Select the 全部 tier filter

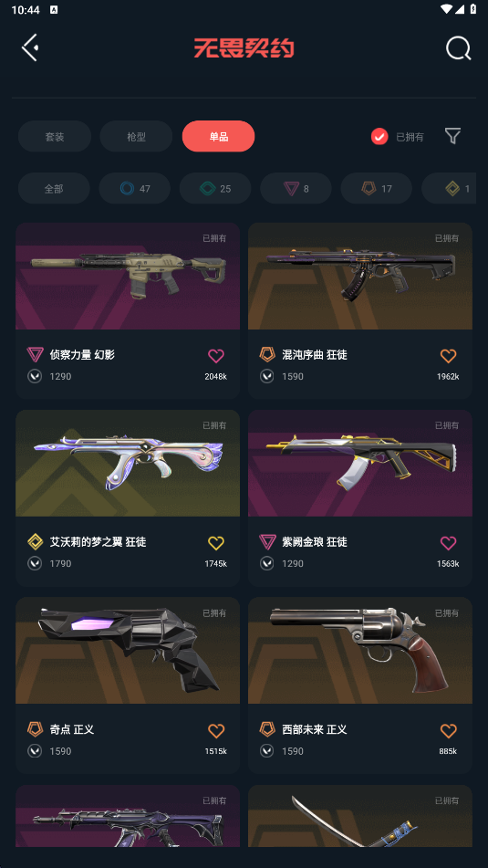pyautogui.click(x=54, y=188)
